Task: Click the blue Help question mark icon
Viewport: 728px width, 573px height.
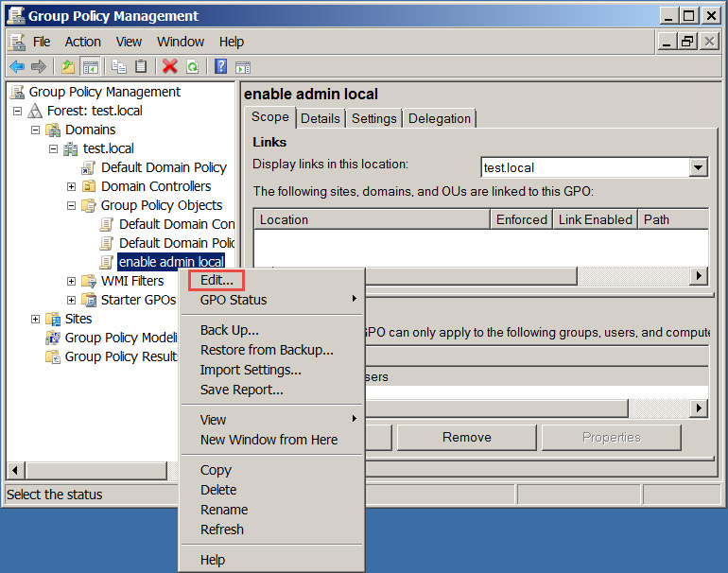Action: point(221,67)
